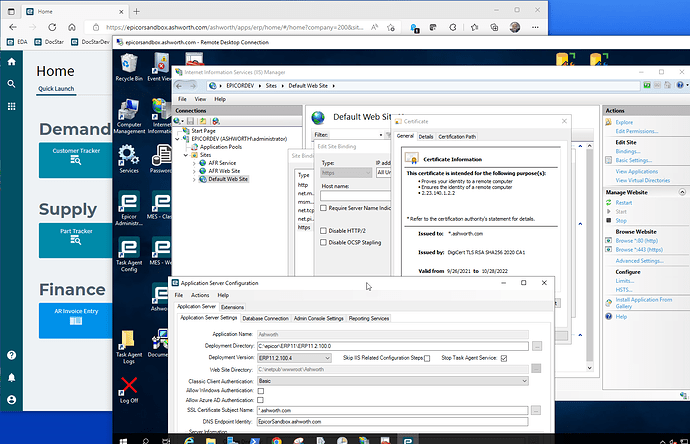This screenshot has width=690, height=444.
Task: Open View menu in IIS Manager
Action: pyautogui.click(x=200, y=99)
